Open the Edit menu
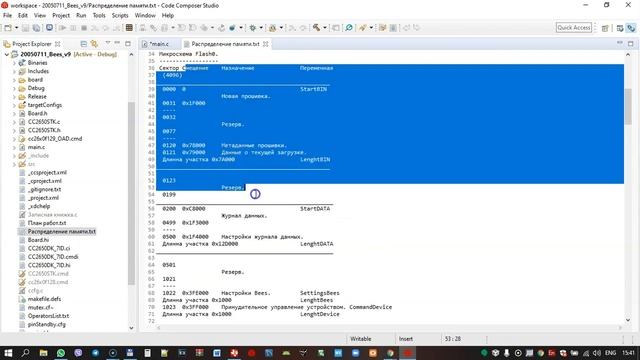 tap(23, 16)
